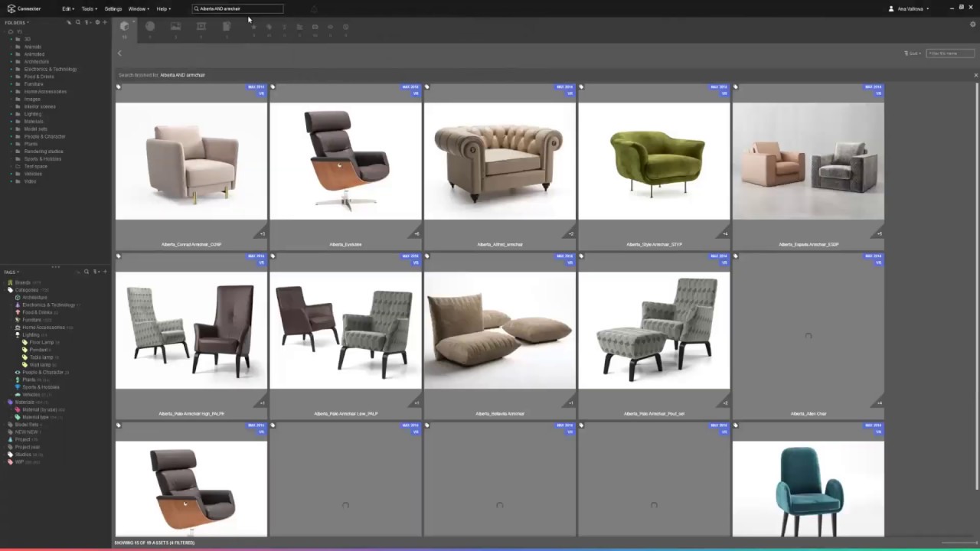Image resolution: width=980 pixels, height=551 pixels.
Task: Open the TAGS panel dropdown
Action: tap(11, 272)
